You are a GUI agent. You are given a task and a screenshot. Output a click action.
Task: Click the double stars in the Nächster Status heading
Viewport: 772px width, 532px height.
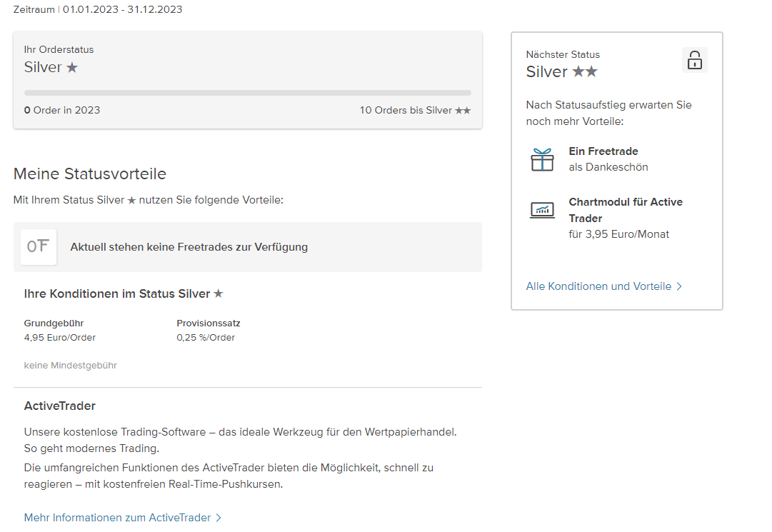pyautogui.click(x=585, y=72)
